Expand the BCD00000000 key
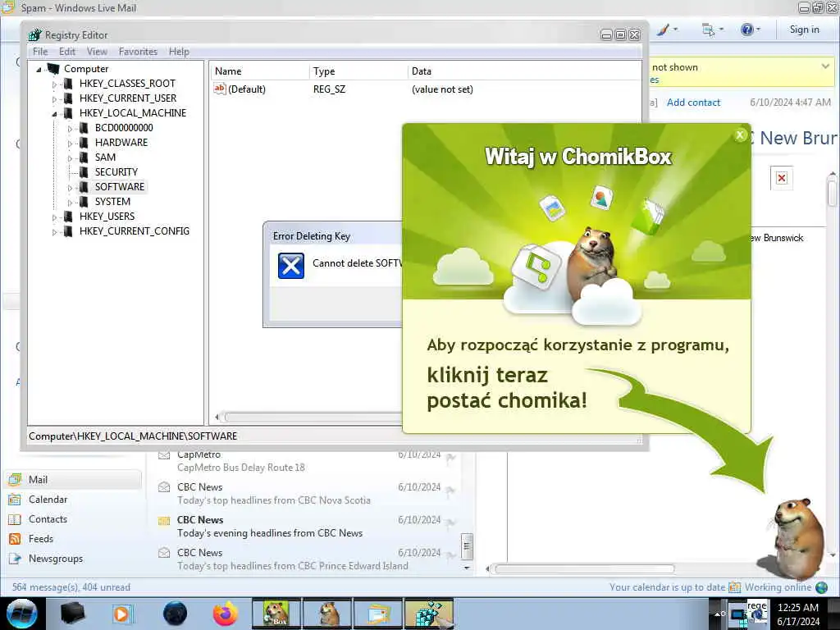Image resolution: width=840 pixels, height=630 pixels. point(70,128)
